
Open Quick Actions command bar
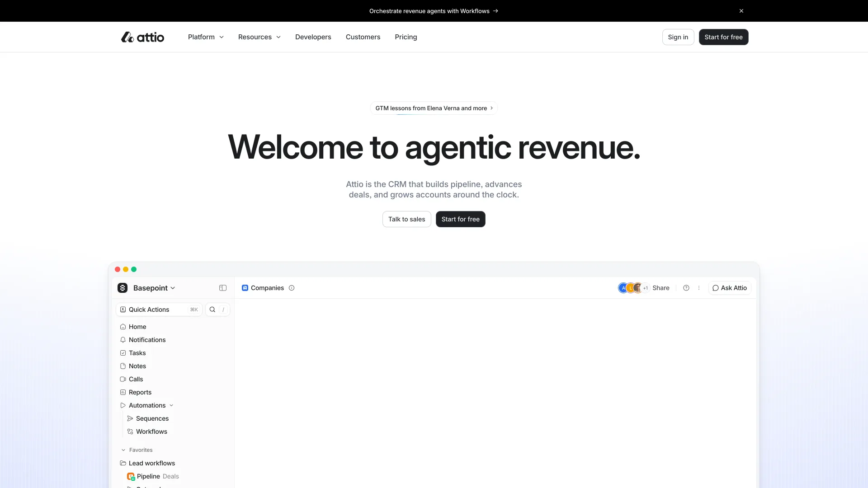coord(159,310)
